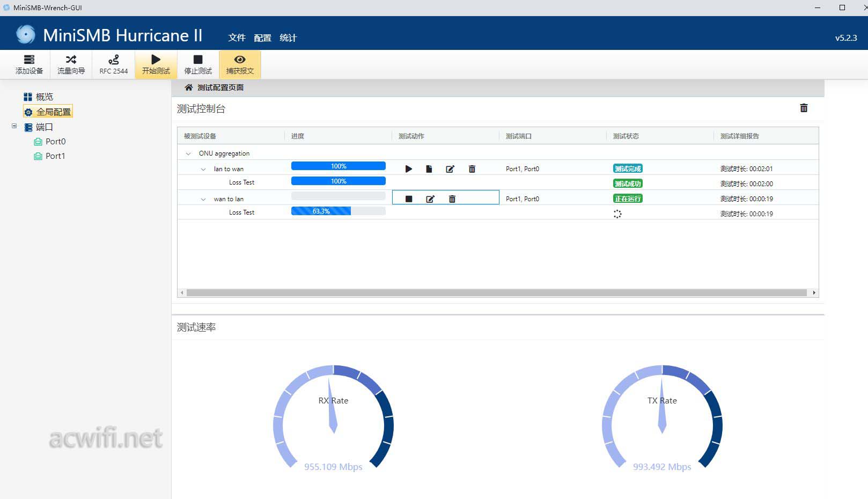Click the MiniSMB hurricane logo
The height and width of the screenshot is (499, 868).
tap(25, 34)
